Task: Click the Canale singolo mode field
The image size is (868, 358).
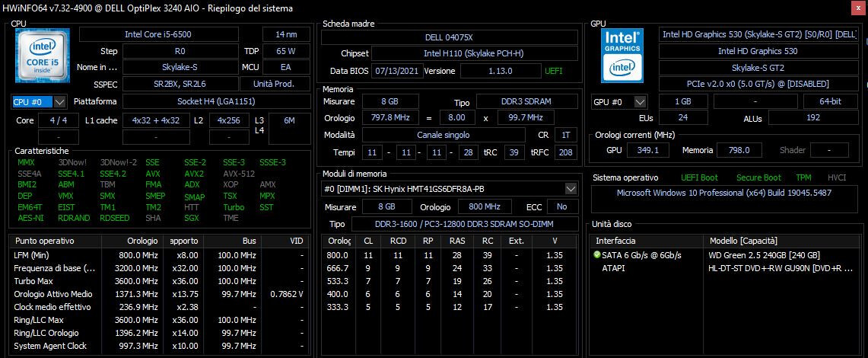Action: [x=443, y=135]
